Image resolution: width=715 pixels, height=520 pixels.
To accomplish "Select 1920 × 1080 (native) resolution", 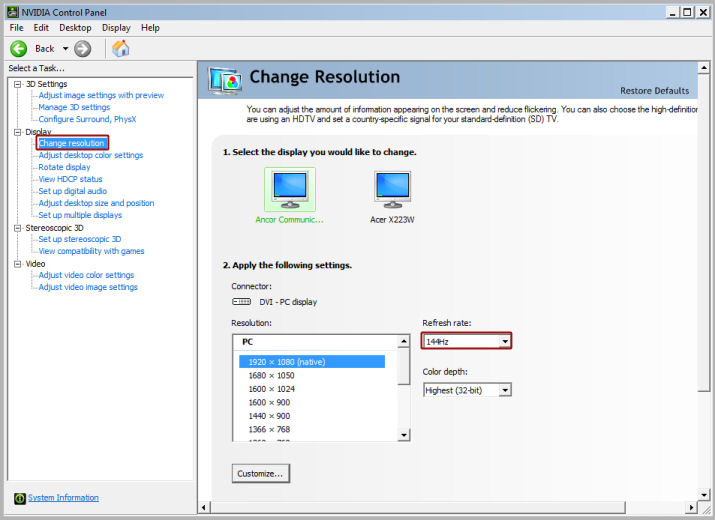I will (312, 362).
